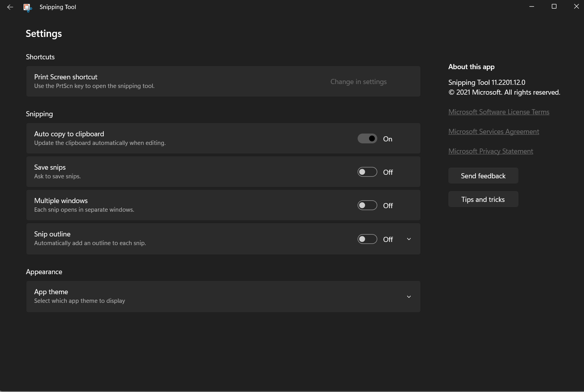
Task: Click the Send feedback button
Action: pos(483,176)
